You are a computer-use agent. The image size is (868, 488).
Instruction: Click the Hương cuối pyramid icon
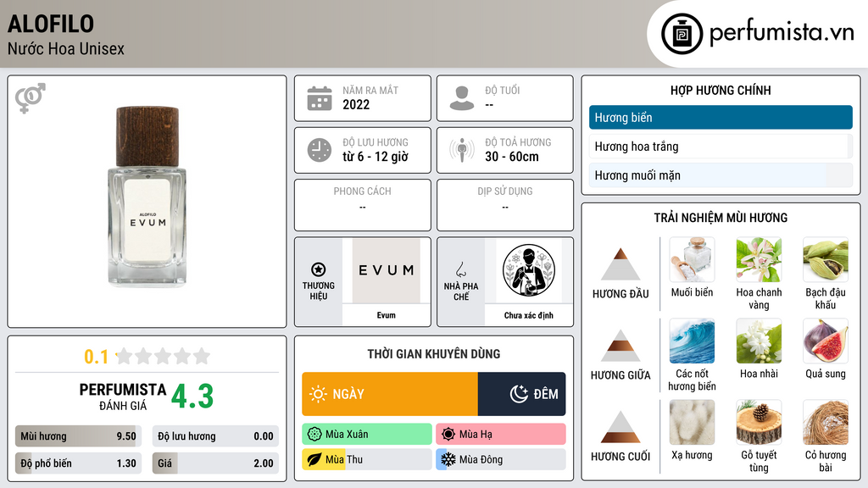tap(620, 427)
